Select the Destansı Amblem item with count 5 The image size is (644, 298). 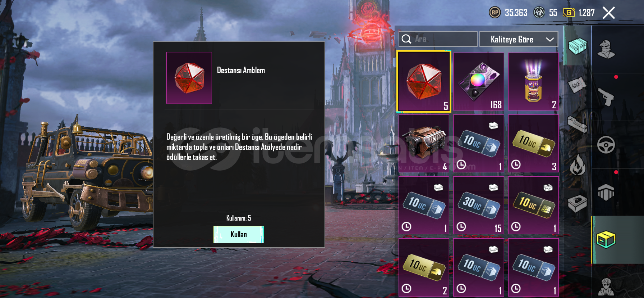point(424,81)
